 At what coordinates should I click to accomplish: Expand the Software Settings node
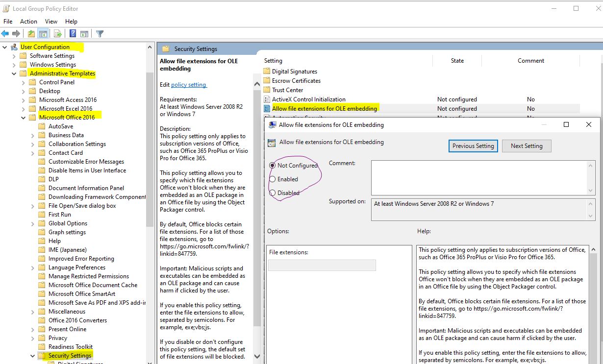click(14, 56)
